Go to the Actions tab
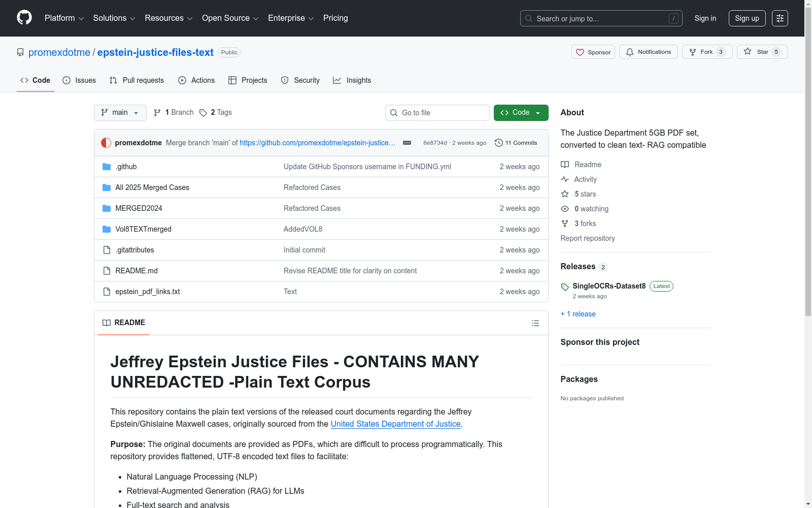The width and height of the screenshot is (812, 508). (196, 80)
